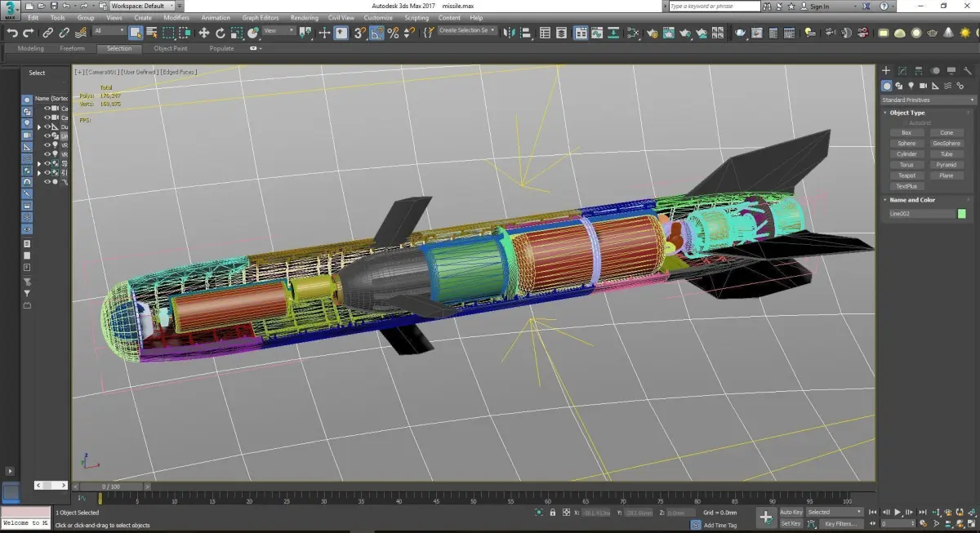Switch to the Object Paint ribbon tab
The image size is (980, 533).
[x=171, y=48]
